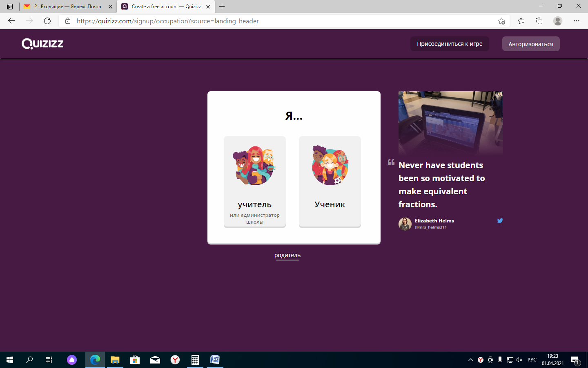
Task: View site information lock icon
Action: point(68,21)
